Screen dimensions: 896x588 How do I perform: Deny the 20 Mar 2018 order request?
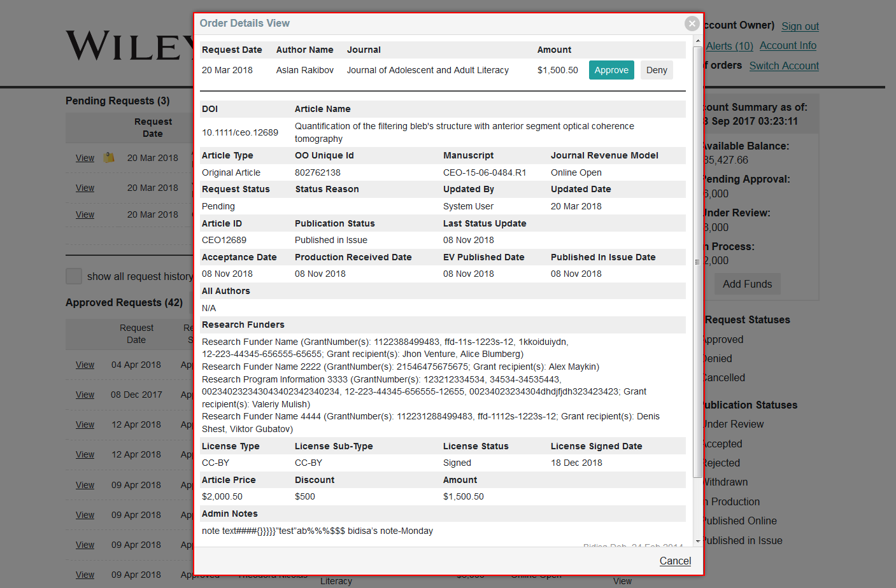coord(657,70)
